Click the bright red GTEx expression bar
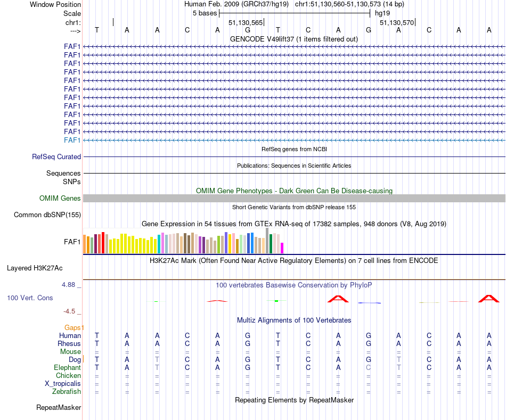 pyautogui.click(x=103, y=243)
